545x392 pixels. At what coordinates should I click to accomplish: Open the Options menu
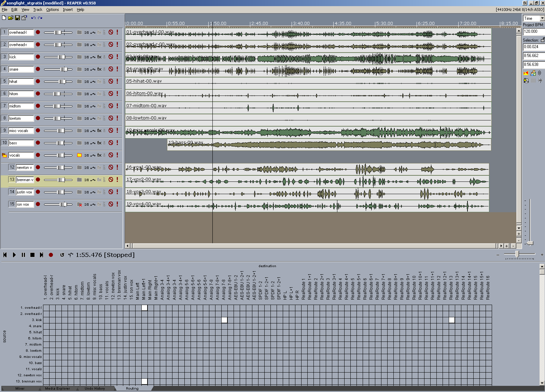(53, 10)
